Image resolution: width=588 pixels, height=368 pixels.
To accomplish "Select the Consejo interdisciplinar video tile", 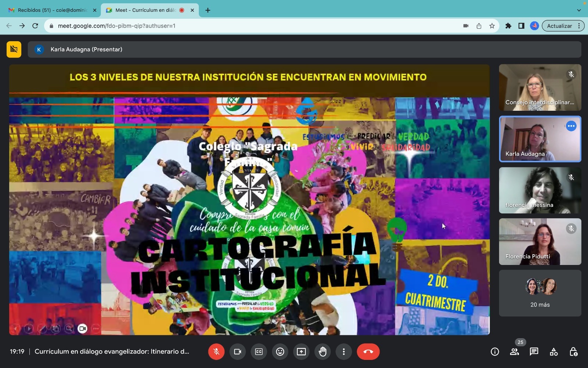I will (x=540, y=88).
